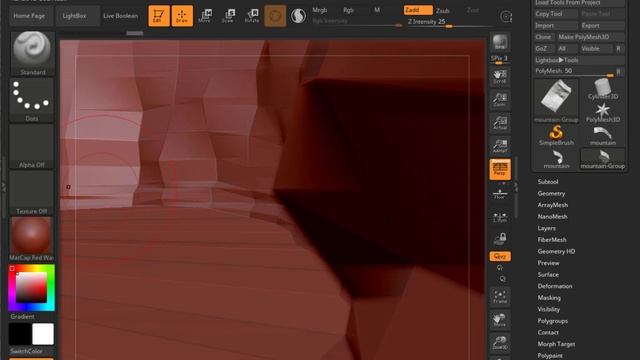Screen dimensions: 640x360
Task: Open the MatCap Red Wax material picker
Action: pos(32,239)
